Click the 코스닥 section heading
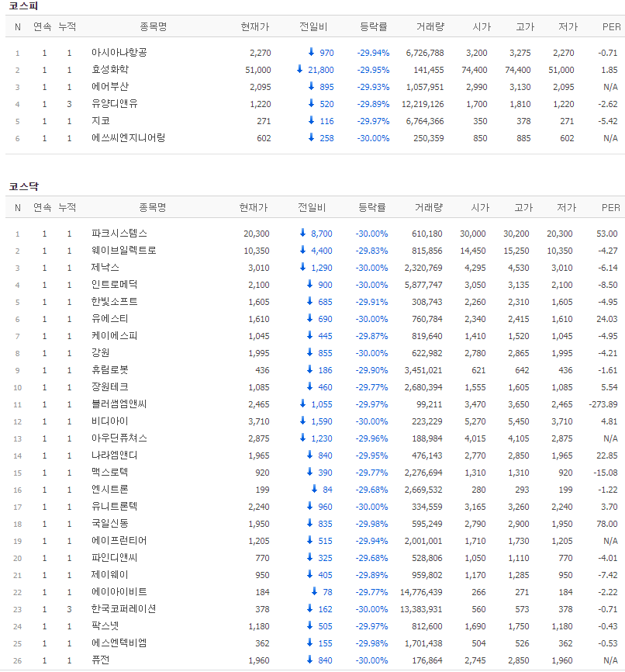Viewport: 625px width, 672px height. pos(24,187)
